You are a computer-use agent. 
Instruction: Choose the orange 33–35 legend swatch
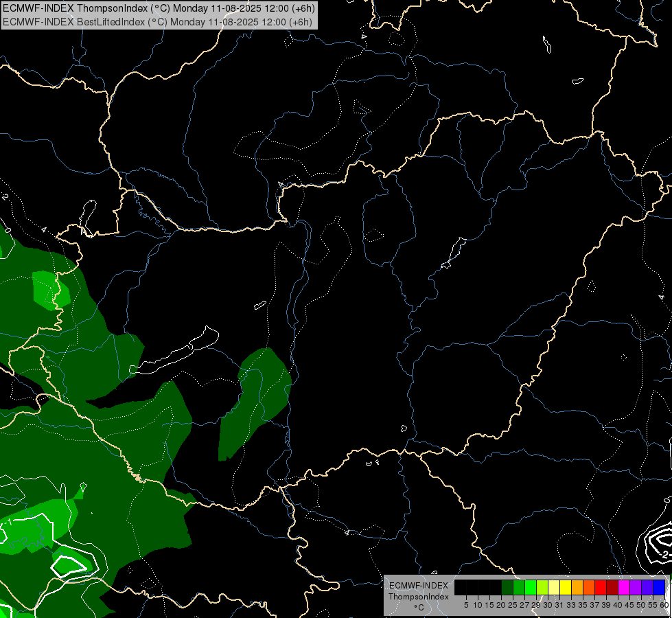[x=577, y=587]
